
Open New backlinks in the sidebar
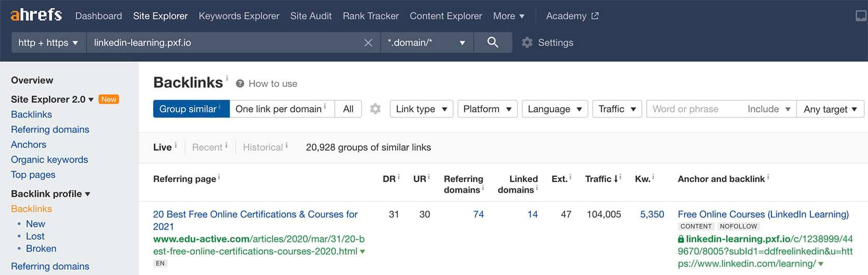35,224
